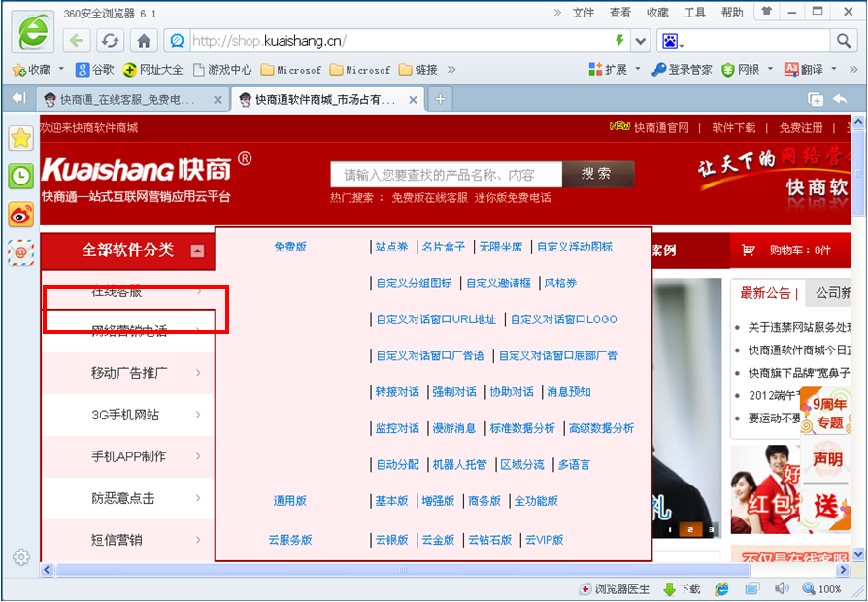Click the 360 browser logo icon
868x602 pixels.
32,32
